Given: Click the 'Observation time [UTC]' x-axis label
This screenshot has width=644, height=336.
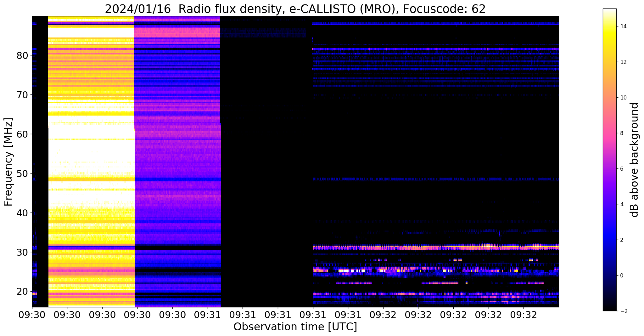Looking at the screenshot, I should [x=295, y=327].
